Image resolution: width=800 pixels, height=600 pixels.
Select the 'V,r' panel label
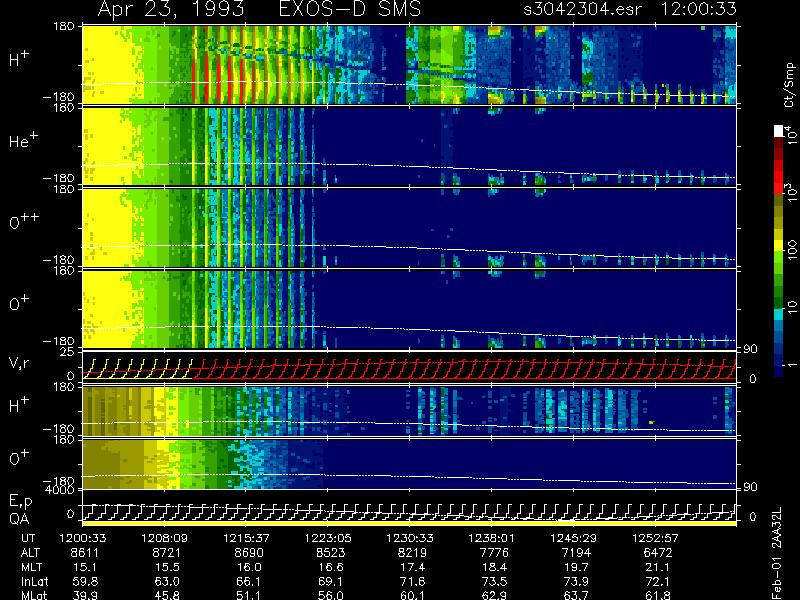click(19, 363)
